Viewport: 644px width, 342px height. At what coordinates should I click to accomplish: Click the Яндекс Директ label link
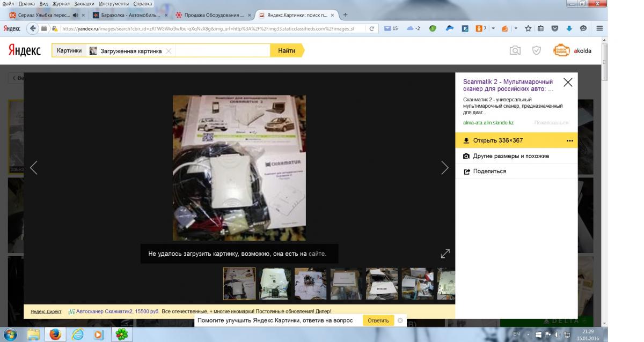click(x=46, y=311)
